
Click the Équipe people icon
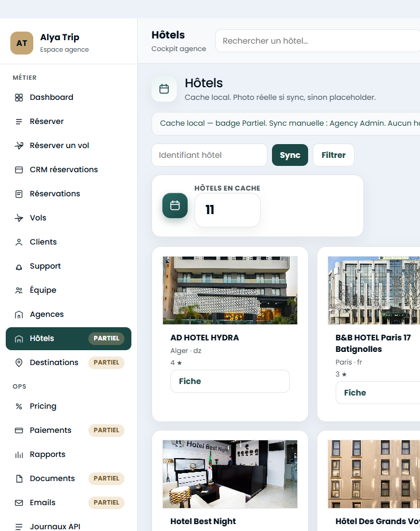(x=19, y=290)
